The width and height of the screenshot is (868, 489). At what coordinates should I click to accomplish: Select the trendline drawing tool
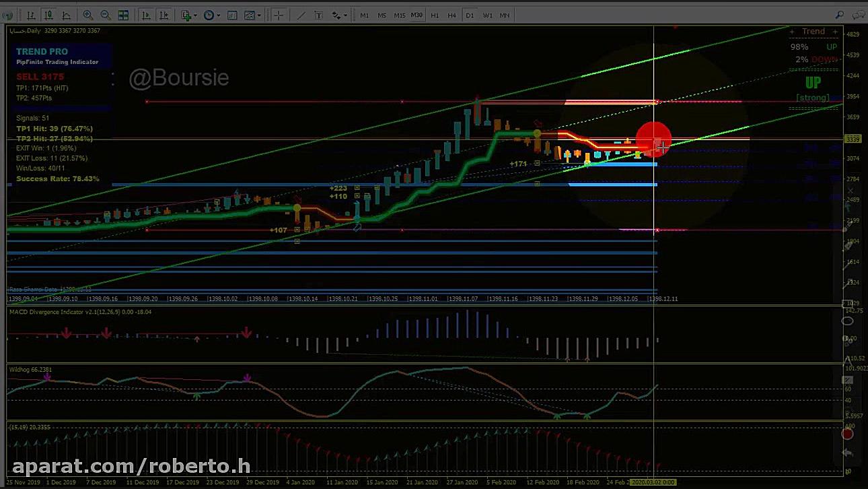(301, 15)
